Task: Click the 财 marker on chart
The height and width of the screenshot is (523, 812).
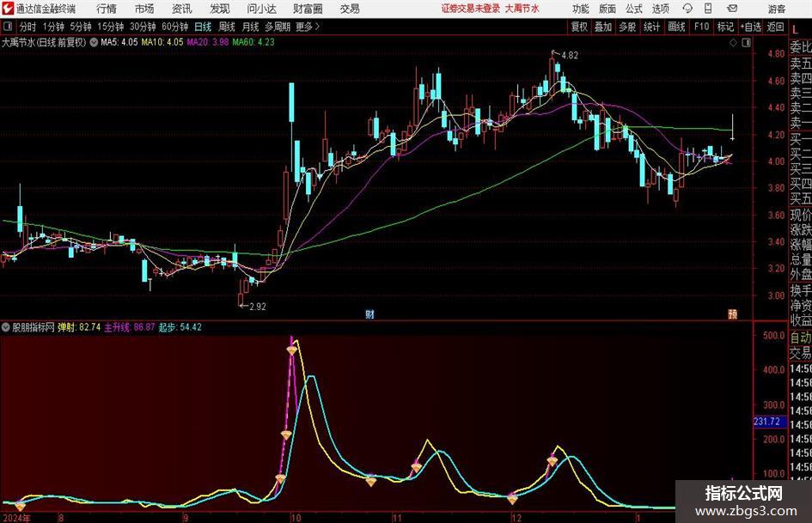Action: pos(369,313)
